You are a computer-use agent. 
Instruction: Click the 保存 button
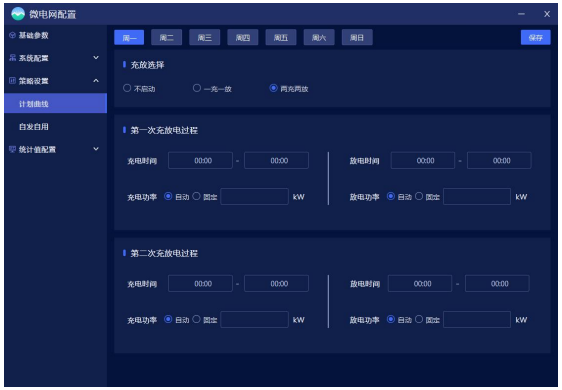coord(535,37)
